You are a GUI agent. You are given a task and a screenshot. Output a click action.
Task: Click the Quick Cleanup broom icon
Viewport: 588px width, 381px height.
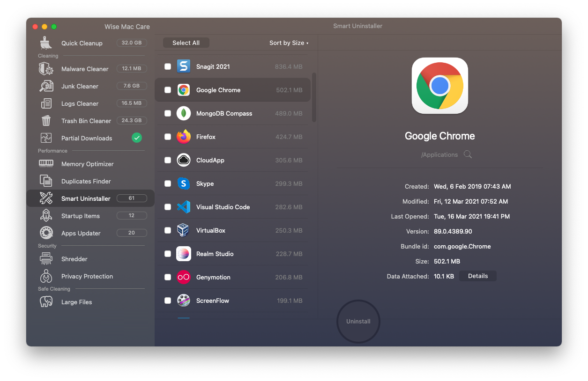[x=46, y=43]
